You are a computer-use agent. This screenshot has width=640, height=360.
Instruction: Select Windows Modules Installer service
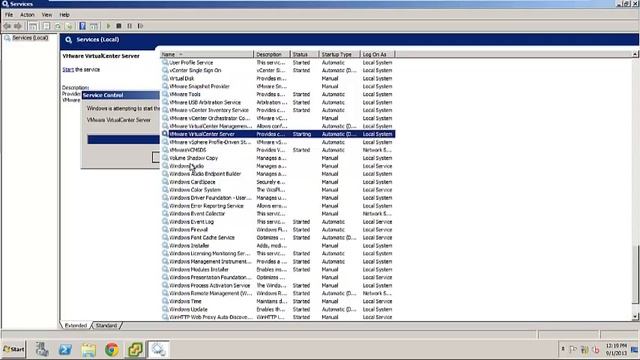[278, 269]
